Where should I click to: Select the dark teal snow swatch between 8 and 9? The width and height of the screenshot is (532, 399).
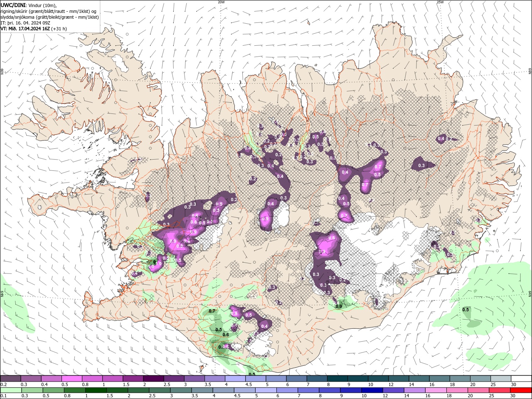(x=337, y=378)
